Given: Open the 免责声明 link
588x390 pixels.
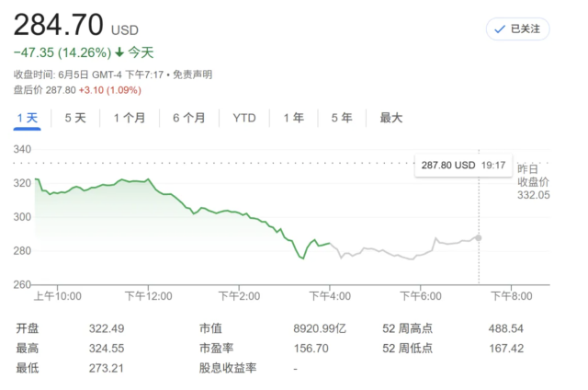Looking at the screenshot, I should (x=192, y=75).
